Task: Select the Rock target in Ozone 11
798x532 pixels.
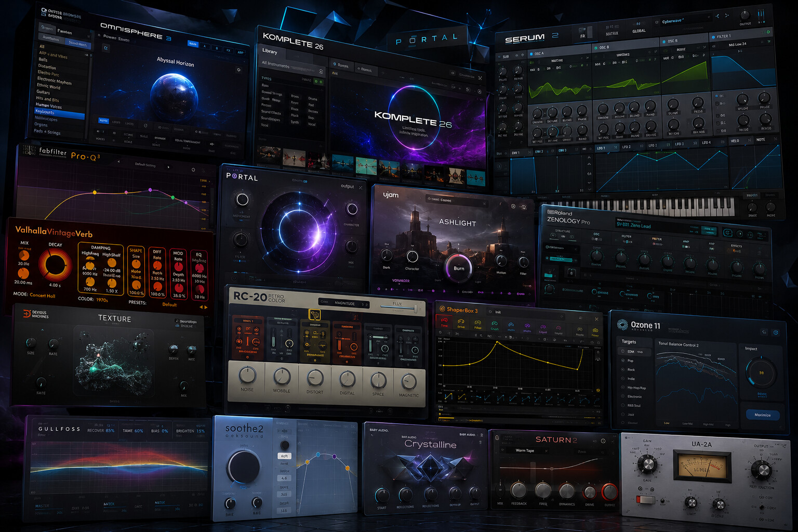Action: coord(628,369)
